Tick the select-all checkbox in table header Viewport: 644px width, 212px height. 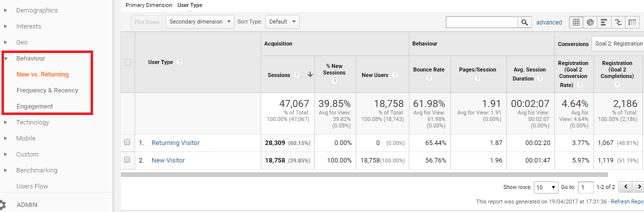pos(128,62)
